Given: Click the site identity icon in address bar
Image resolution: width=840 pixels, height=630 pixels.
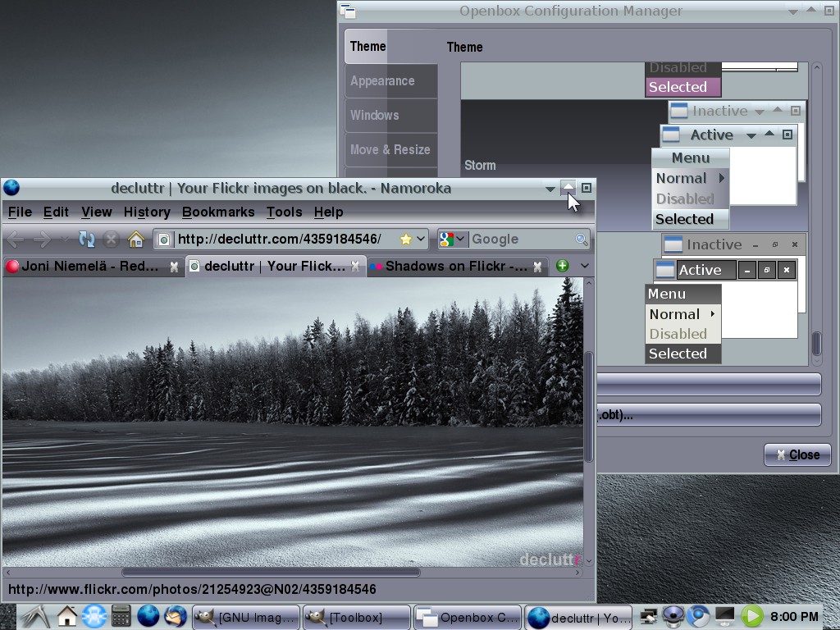Looking at the screenshot, I should point(164,239).
